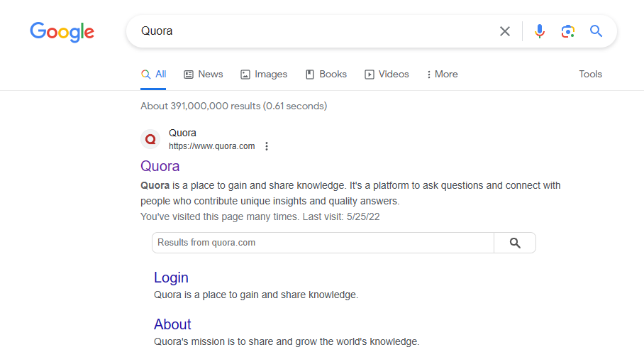Click the Quora favicon in the result
The width and height of the screenshot is (644, 357).
151,139
